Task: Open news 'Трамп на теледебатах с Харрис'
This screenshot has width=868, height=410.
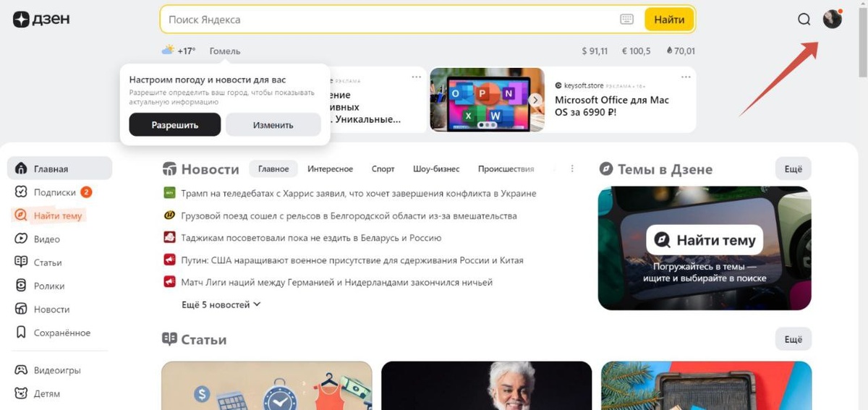Action: 359,193
